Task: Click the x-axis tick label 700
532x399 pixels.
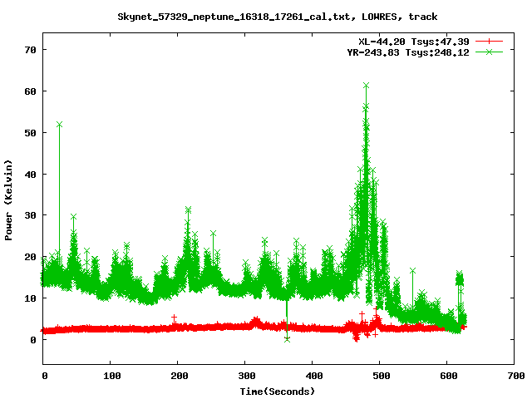Action: (x=516, y=376)
